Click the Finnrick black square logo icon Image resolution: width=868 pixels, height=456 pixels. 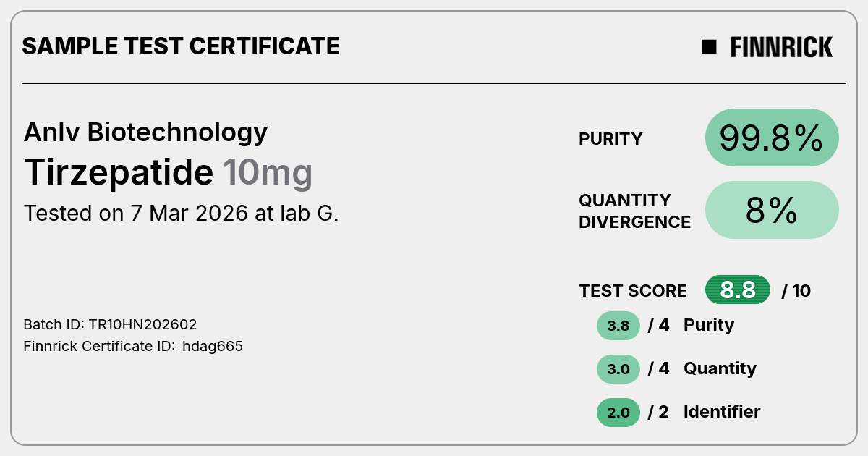[x=709, y=47]
